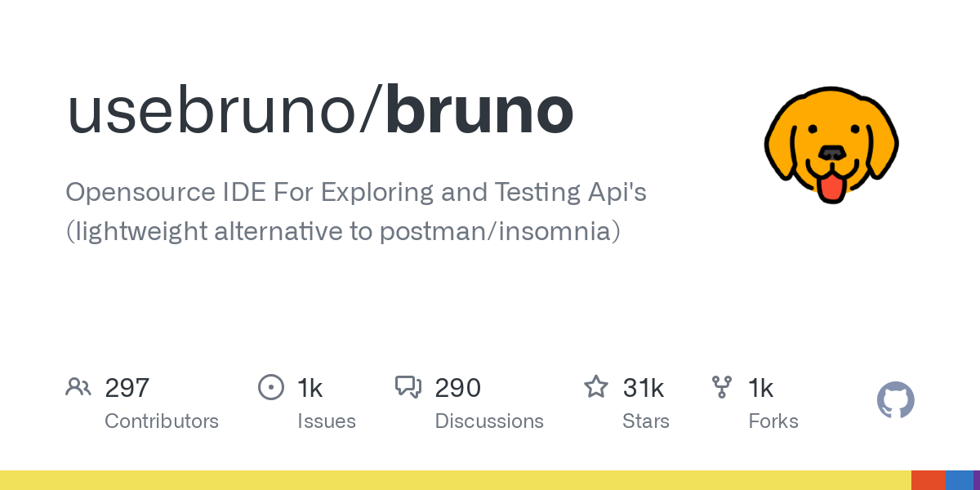Image resolution: width=980 pixels, height=490 pixels.
Task: Click the Forks branch icon
Action: tap(722, 387)
